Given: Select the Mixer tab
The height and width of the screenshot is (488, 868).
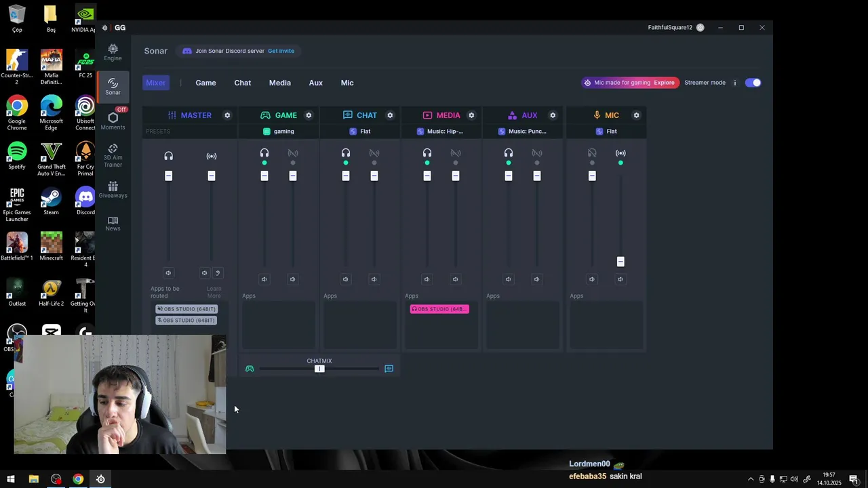Looking at the screenshot, I should point(155,83).
